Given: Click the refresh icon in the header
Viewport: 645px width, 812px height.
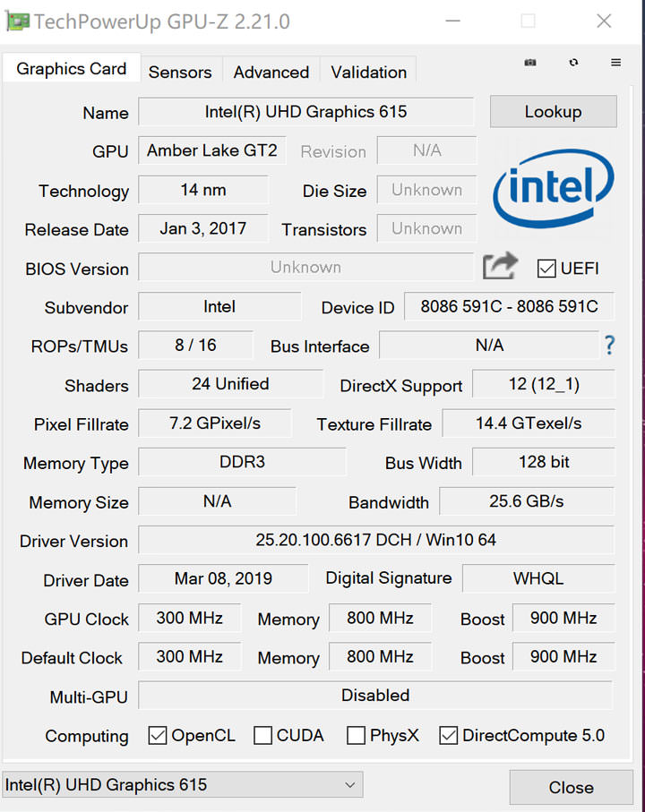Looking at the screenshot, I should (x=573, y=63).
